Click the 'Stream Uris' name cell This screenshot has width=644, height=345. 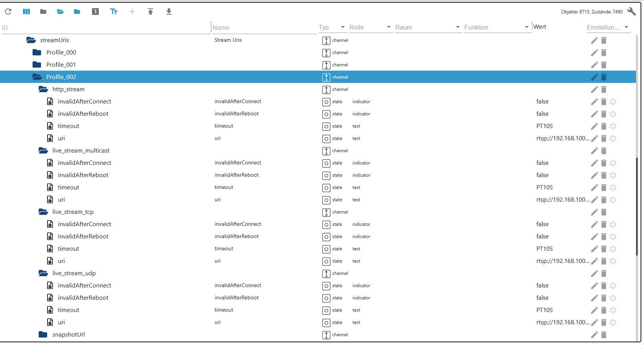click(228, 40)
